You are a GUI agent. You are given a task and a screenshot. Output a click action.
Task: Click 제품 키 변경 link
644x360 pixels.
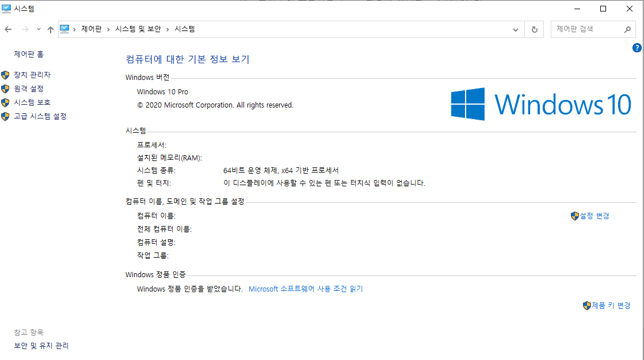(611, 305)
